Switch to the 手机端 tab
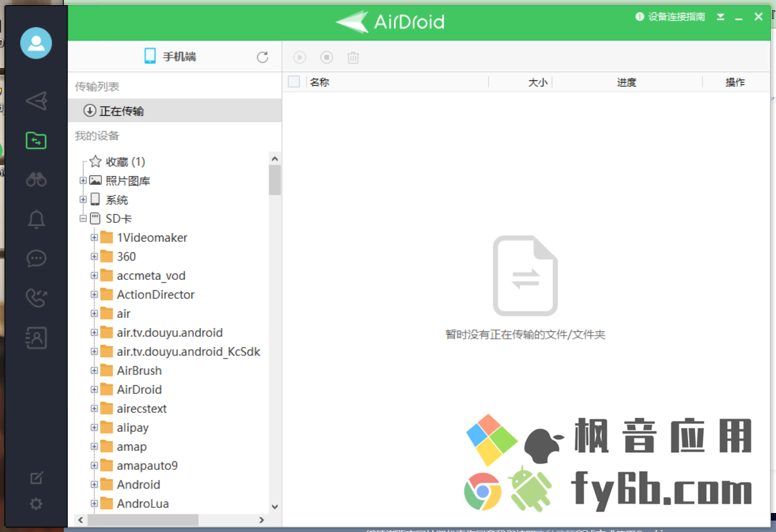 [170, 56]
